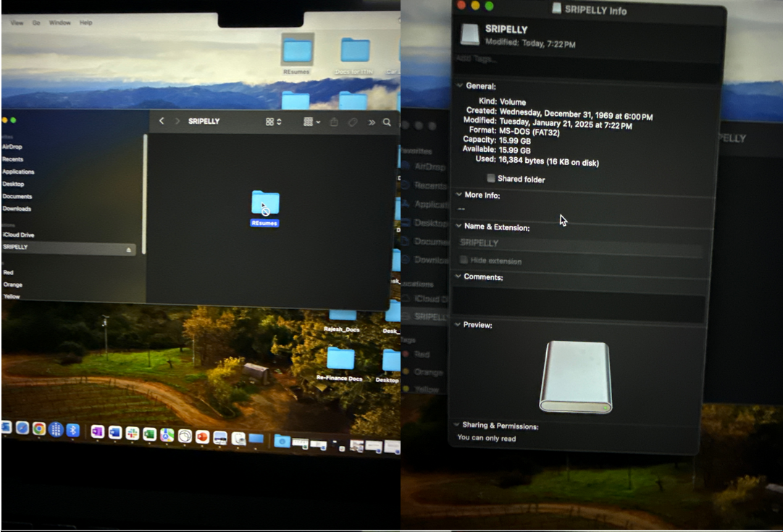
Task: Open AirDrop in Finder sidebar
Action: pos(12,147)
